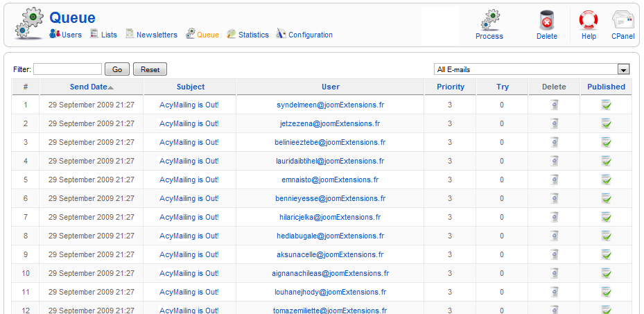Sort queue by Priority column header
Viewport: 644px width, 314px height.
click(x=451, y=87)
